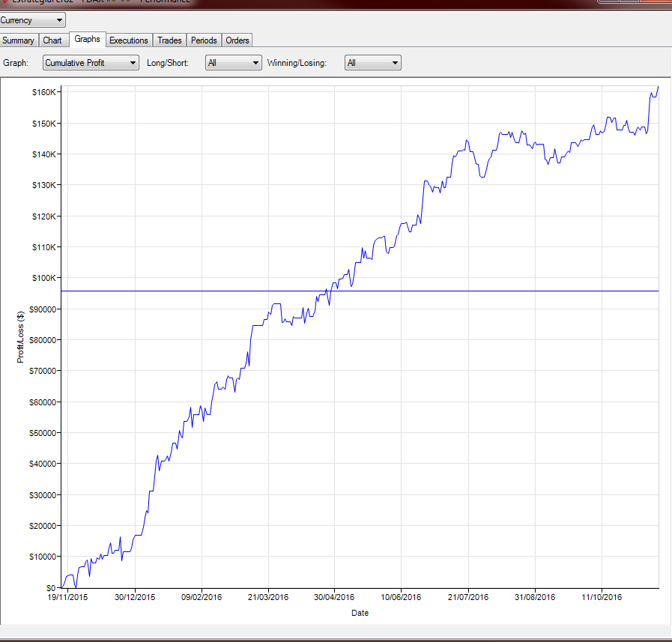Click the 11/10/2016 date label
672x642 pixels.
[602, 597]
